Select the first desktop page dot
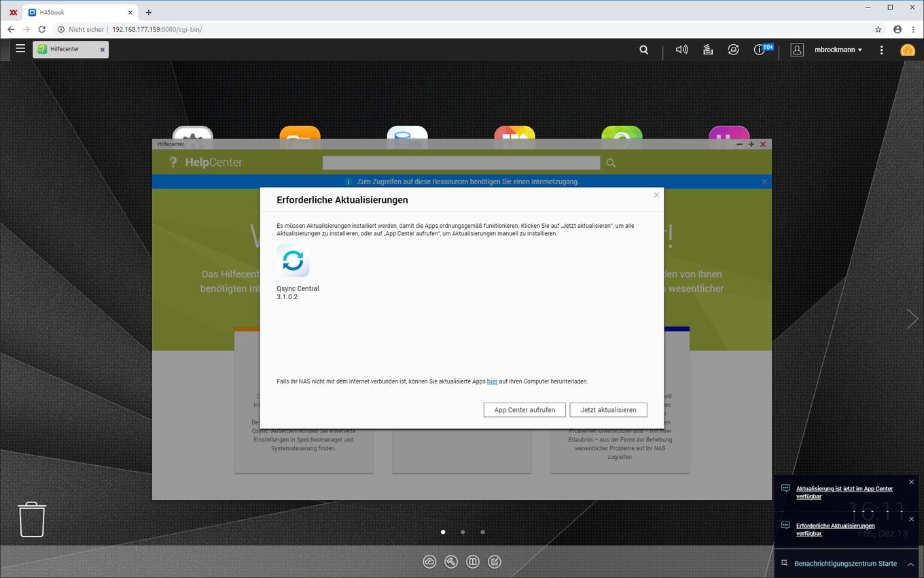Image resolution: width=924 pixels, height=578 pixels. pyautogui.click(x=443, y=532)
